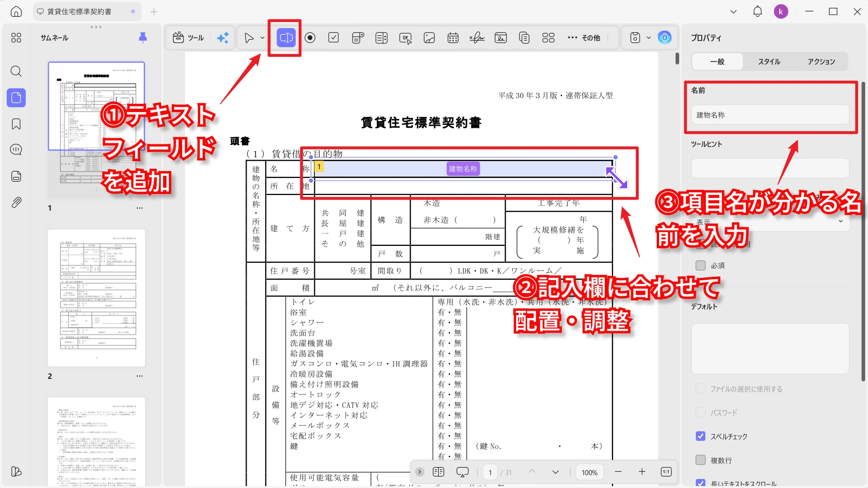Open a new tab with the plus icon
The height and width of the screenshot is (488, 868).
(154, 11)
